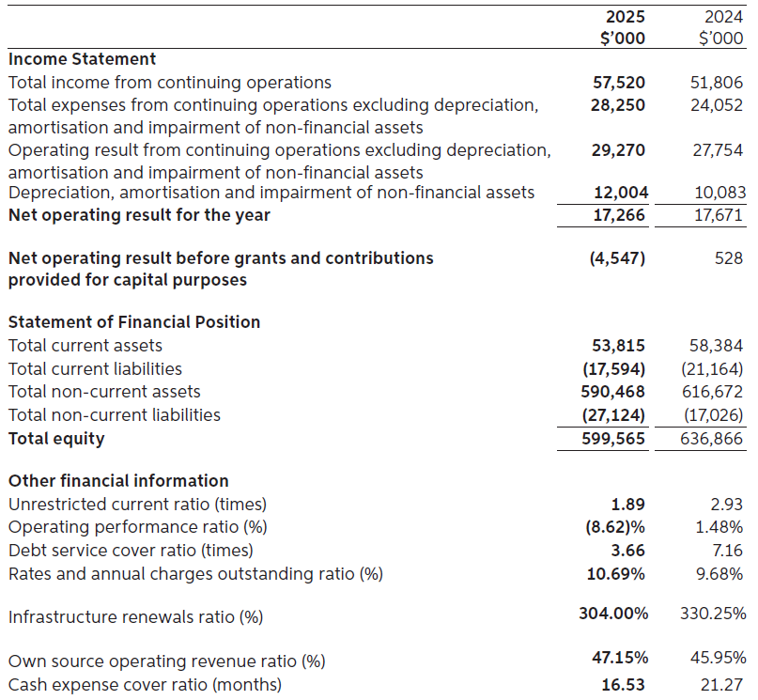Viewport: 758px width, 700px height.
Task: Click the 'Other financial information' heading
Action: [118, 481]
